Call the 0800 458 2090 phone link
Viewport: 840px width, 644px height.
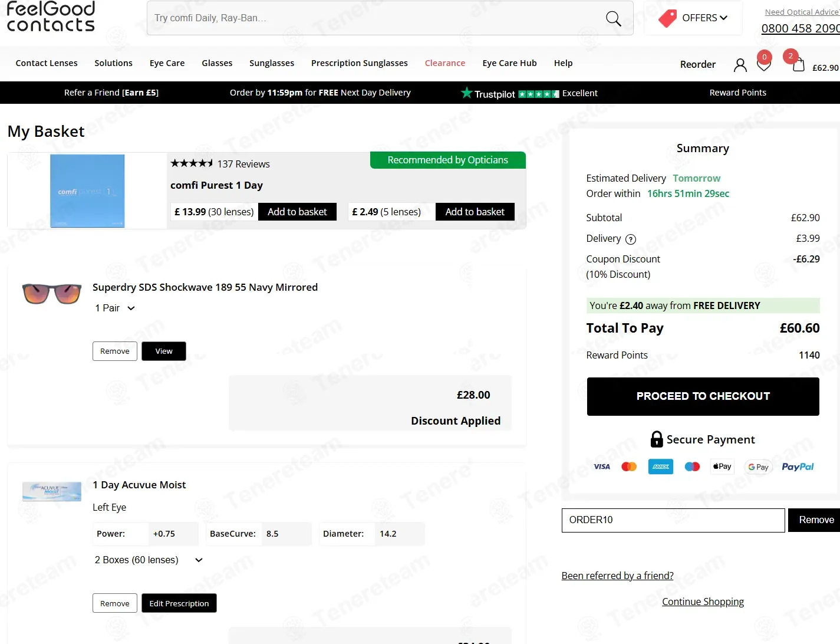coord(801,28)
